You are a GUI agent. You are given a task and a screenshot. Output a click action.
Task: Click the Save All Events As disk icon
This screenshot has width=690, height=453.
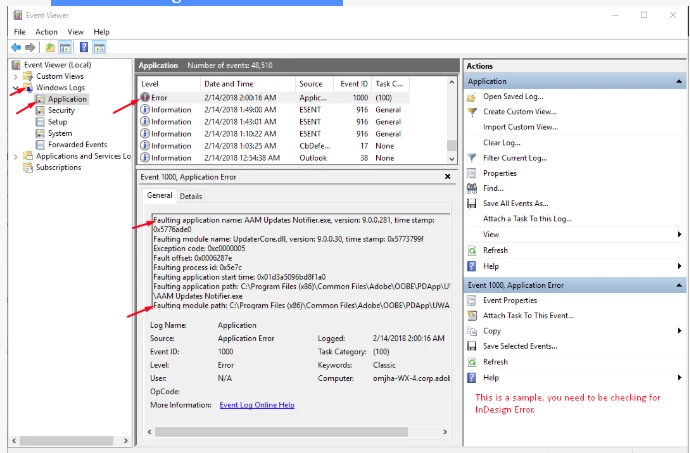tap(472, 203)
